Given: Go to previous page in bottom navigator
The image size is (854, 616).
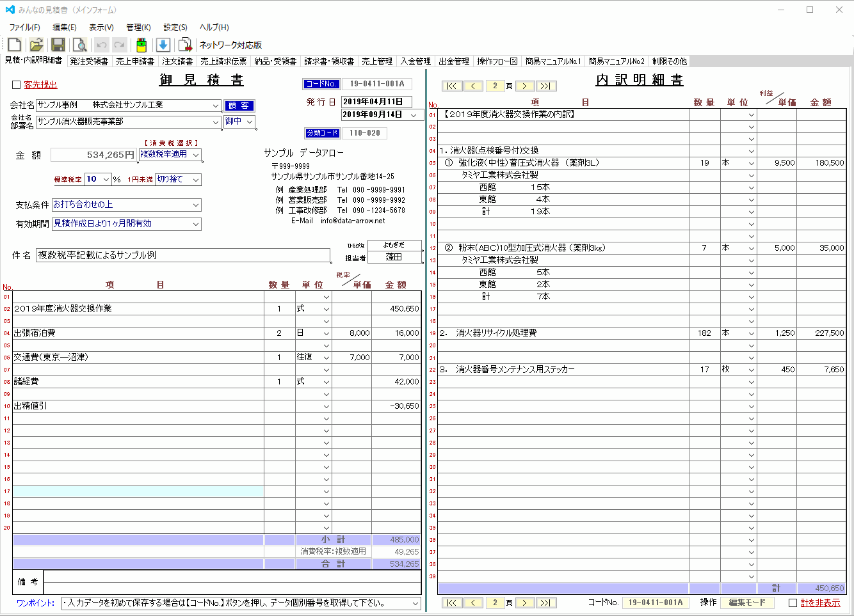Looking at the screenshot, I should [473, 603].
